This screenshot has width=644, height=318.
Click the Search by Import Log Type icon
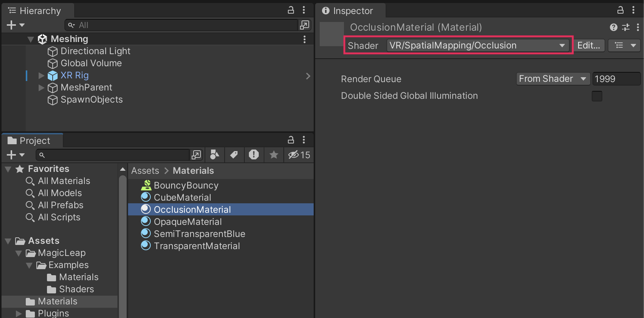(253, 154)
